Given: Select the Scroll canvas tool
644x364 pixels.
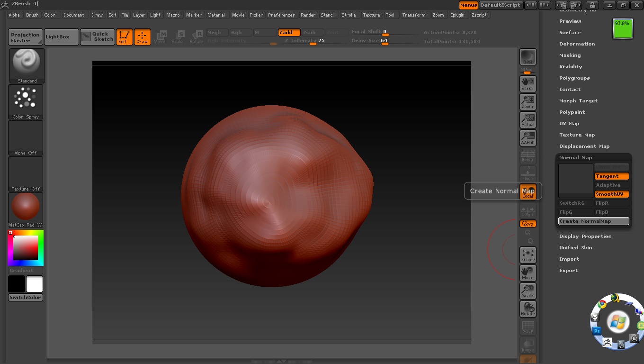Looking at the screenshot, I should pos(528,84).
